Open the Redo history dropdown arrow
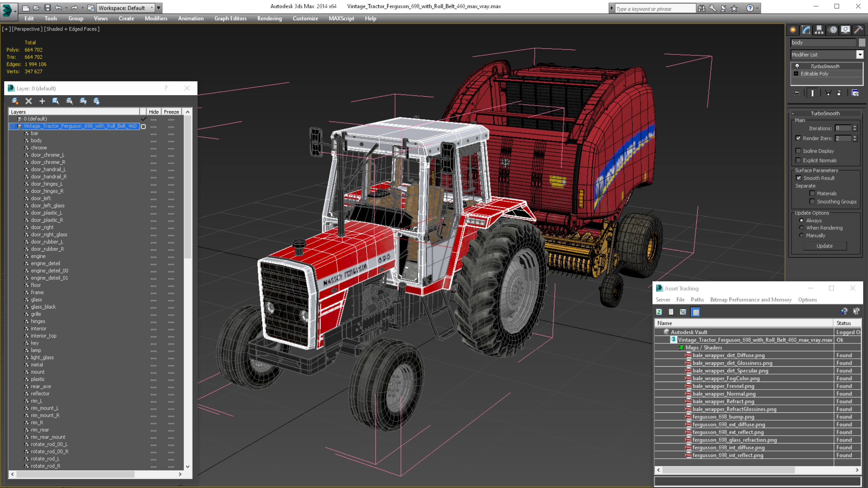 [x=82, y=8]
